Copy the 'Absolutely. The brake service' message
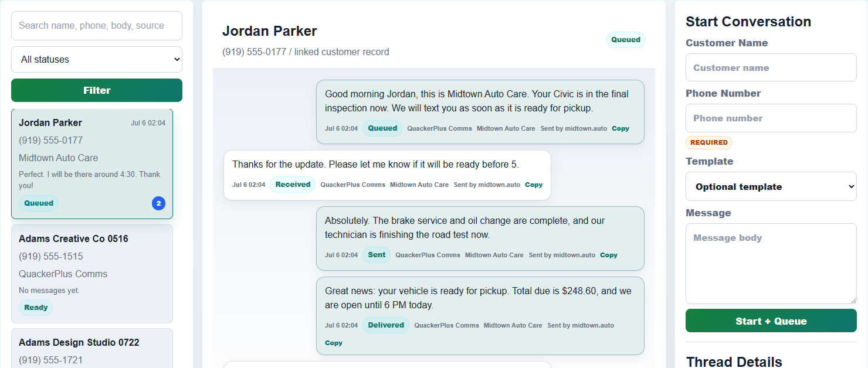 [x=609, y=255]
